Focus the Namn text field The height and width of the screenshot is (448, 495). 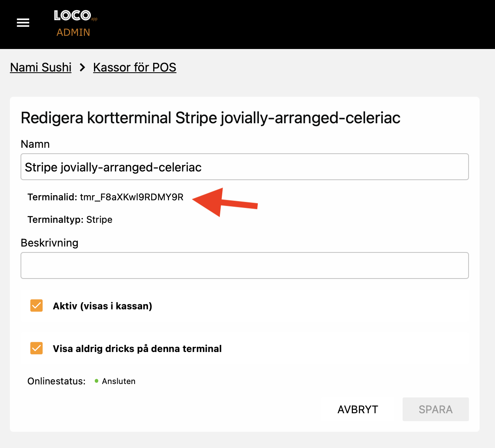tap(244, 167)
